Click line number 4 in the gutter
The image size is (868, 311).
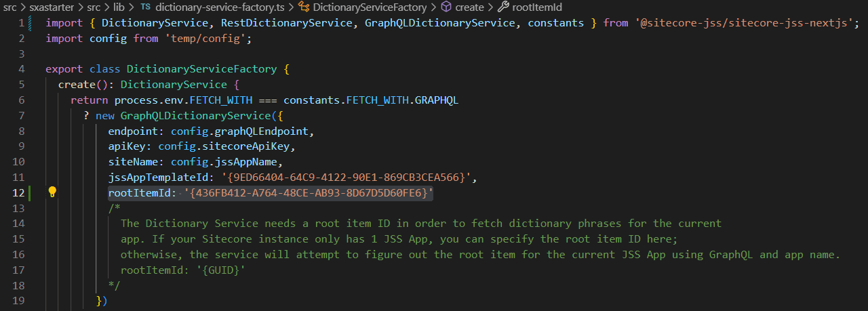pyautogui.click(x=22, y=69)
